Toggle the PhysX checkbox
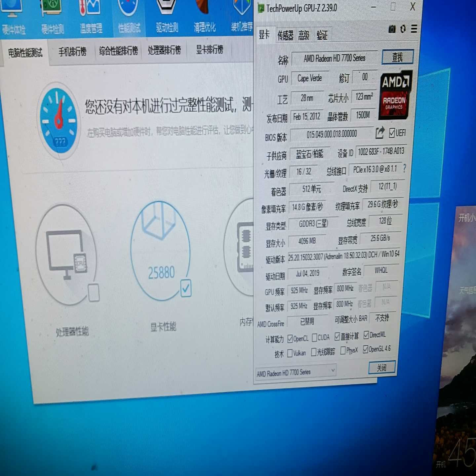The image size is (476, 476). [x=343, y=350]
